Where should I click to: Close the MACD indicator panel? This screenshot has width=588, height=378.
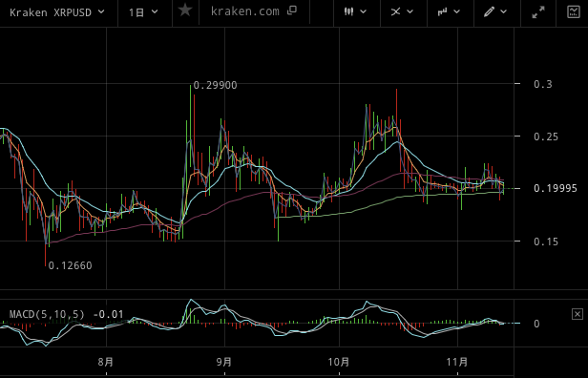click(577, 314)
